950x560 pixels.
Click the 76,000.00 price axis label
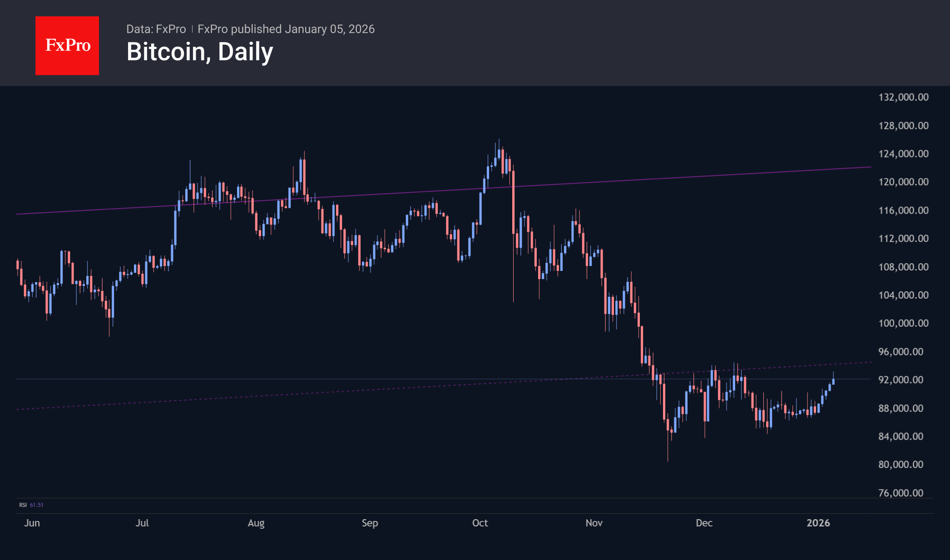coord(901,493)
